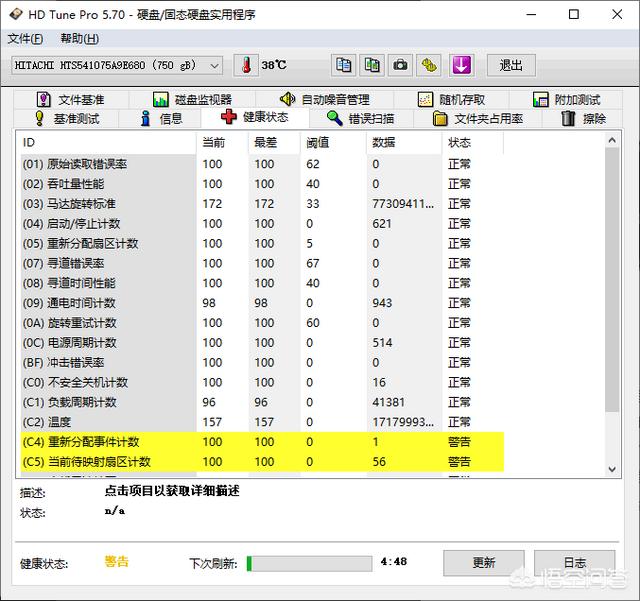Screen dimensions: 640x601
Task: Click the 退出 exit button
Action: pyautogui.click(x=511, y=65)
